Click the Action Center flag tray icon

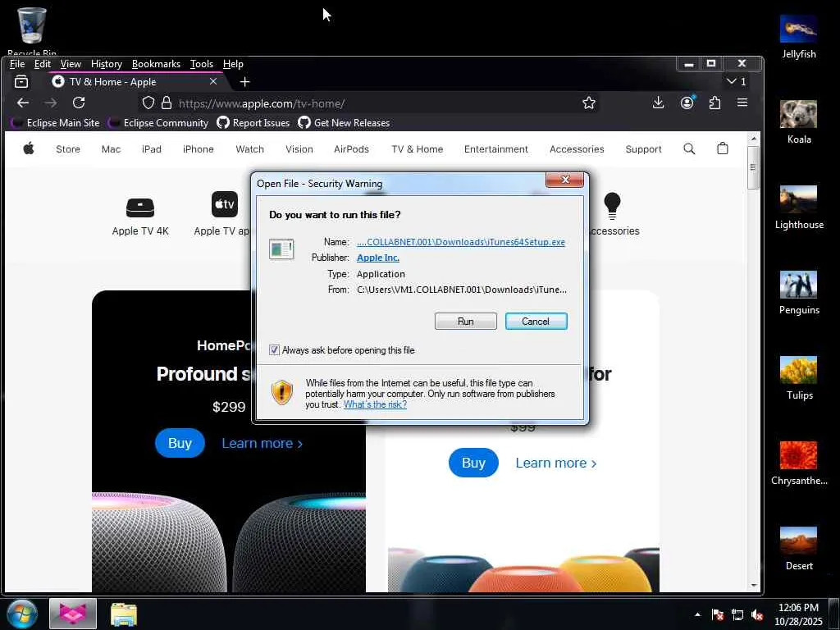(x=717, y=615)
